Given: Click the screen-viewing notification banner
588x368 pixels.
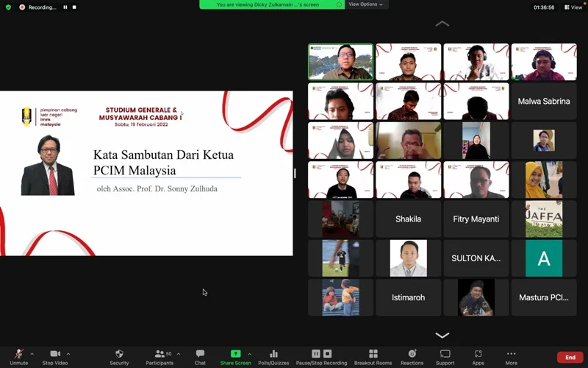Looking at the screenshot, I should [x=272, y=4].
